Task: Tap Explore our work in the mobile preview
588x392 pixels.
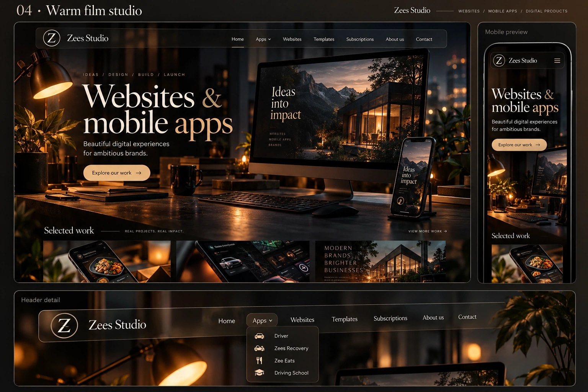Action: 519,145
